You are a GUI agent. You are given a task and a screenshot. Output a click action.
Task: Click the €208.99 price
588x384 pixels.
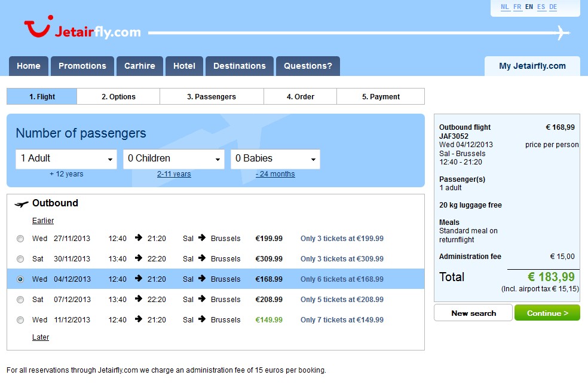tap(269, 299)
